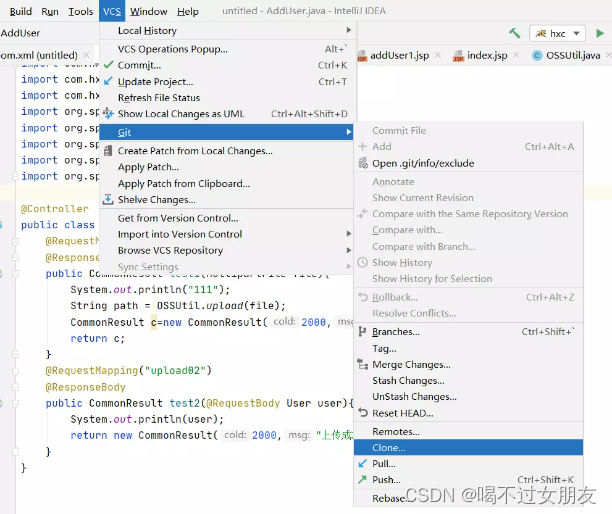The width and height of the screenshot is (612, 514).
Task: Open the Tools menu
Action: pos(80,11)
